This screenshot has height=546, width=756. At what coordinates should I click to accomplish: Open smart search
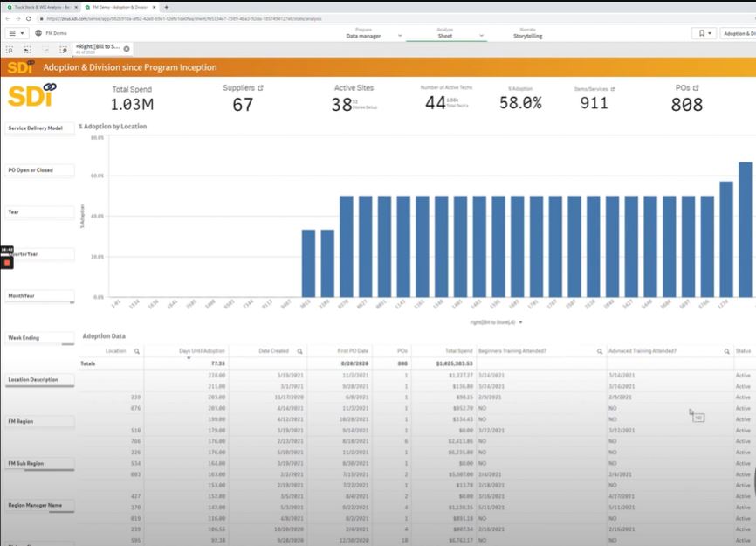point(10,49)
